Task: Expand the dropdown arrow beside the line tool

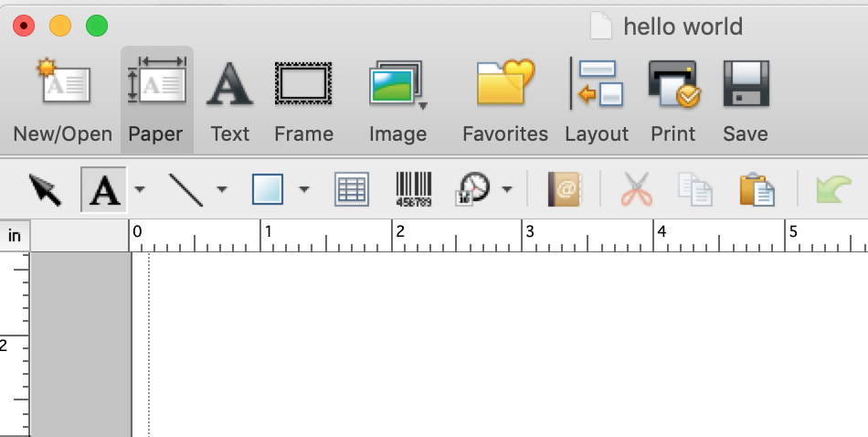Action: [222, 190]
